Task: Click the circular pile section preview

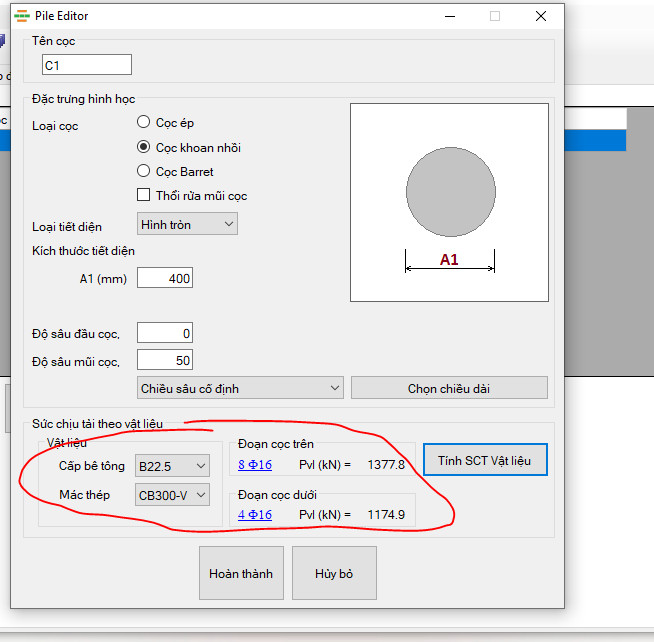Action: coord(451,192)
